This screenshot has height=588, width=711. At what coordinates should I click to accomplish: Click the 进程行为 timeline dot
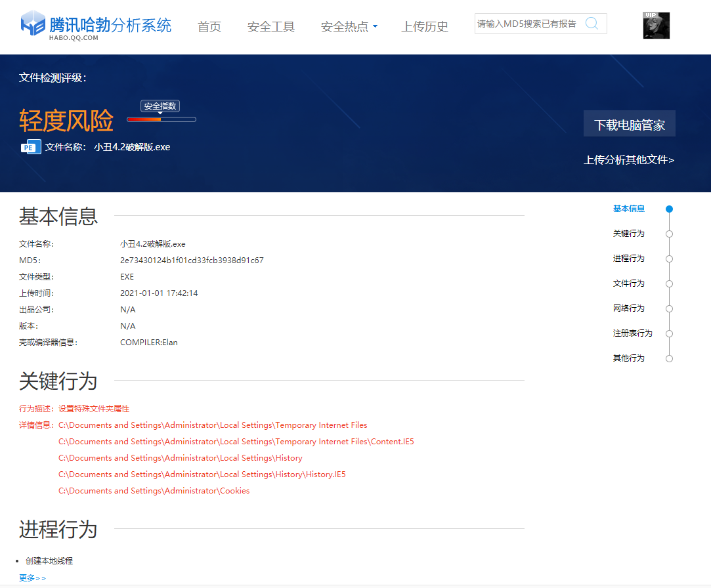[x=669, y=259]
